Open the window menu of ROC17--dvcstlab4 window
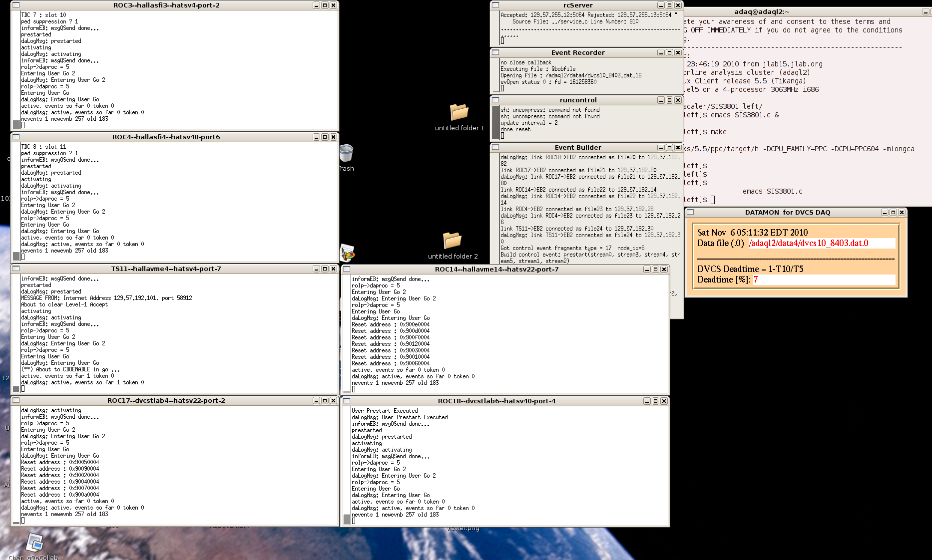Image resolution: width=932 pixels, height=560 pixels. (x=16, y=400)
